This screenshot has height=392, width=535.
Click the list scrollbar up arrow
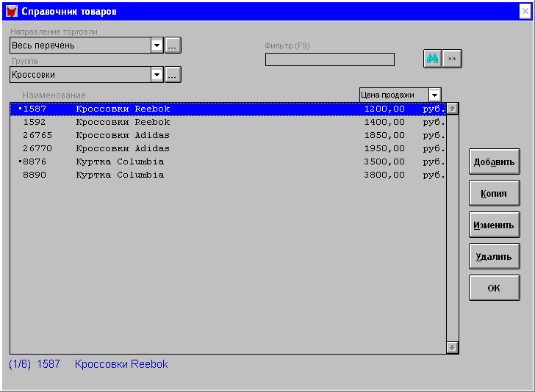tap(452, 109)
